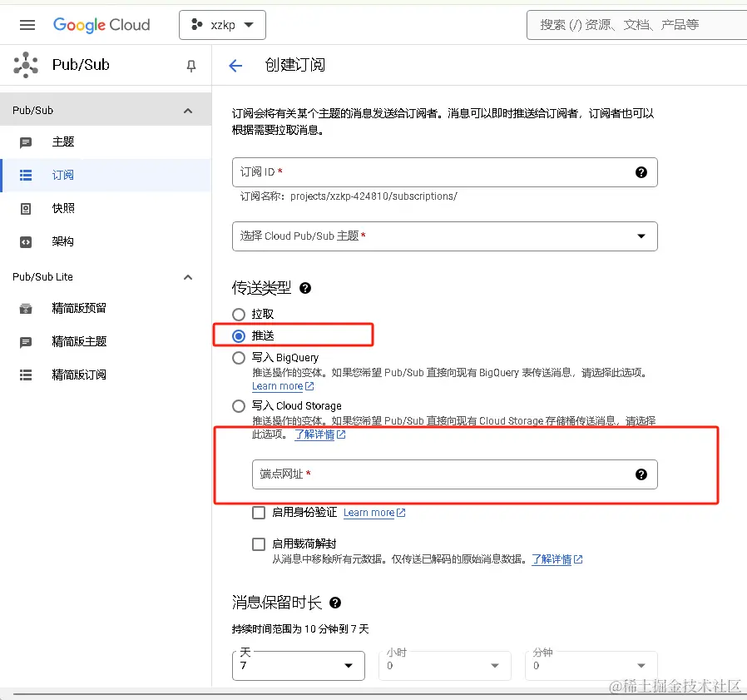Select the 写入 Cloud Storage radio button
The height and width of the screenshot is (700, 747).
(239, 406)
